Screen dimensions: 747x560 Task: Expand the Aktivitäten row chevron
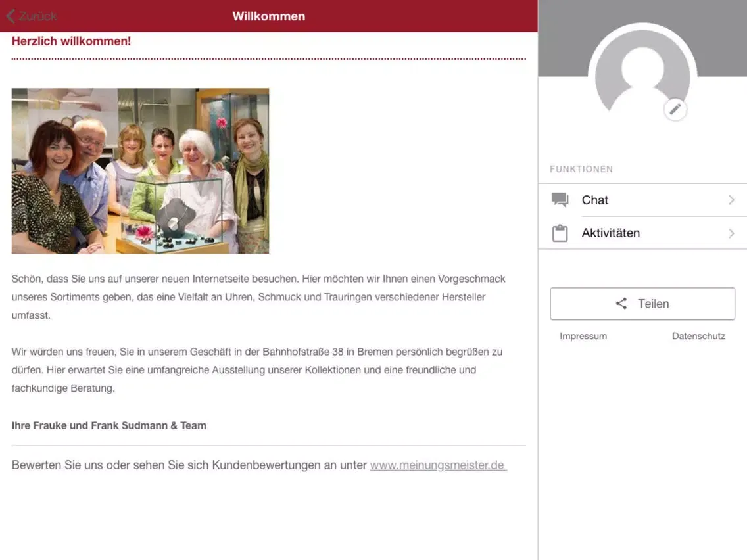tap(731, 233)
